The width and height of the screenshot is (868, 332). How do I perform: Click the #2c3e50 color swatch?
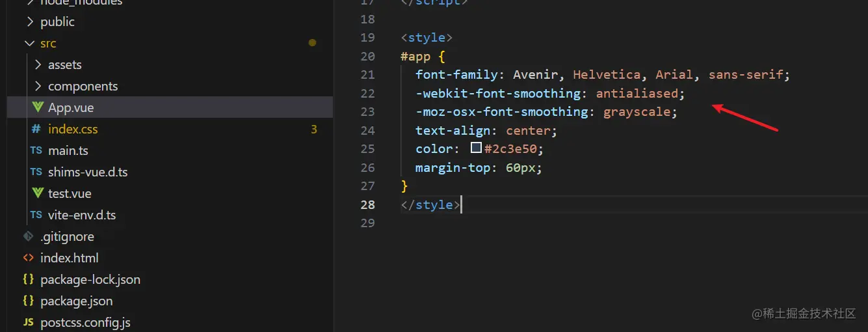click(x=476, y=148)
